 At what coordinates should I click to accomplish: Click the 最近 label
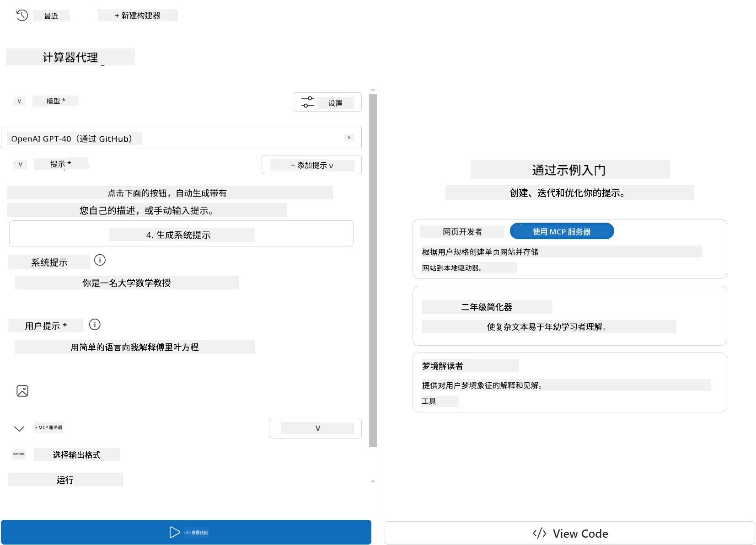(51, 16)
